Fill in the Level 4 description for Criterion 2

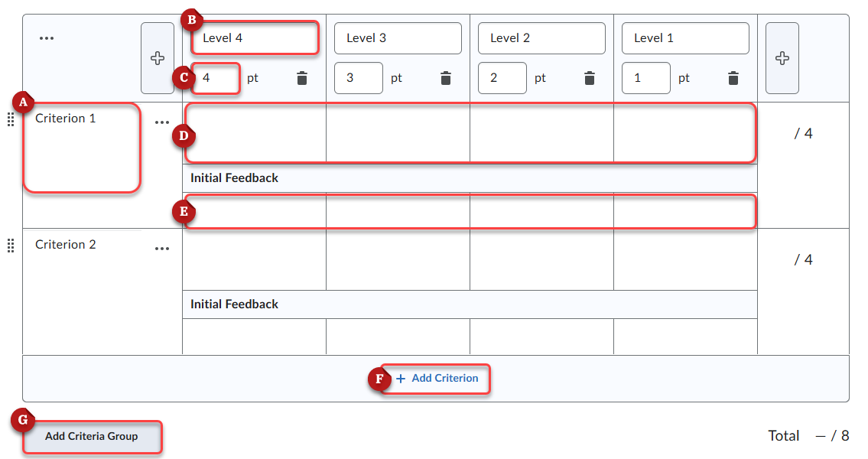point(254,260)
